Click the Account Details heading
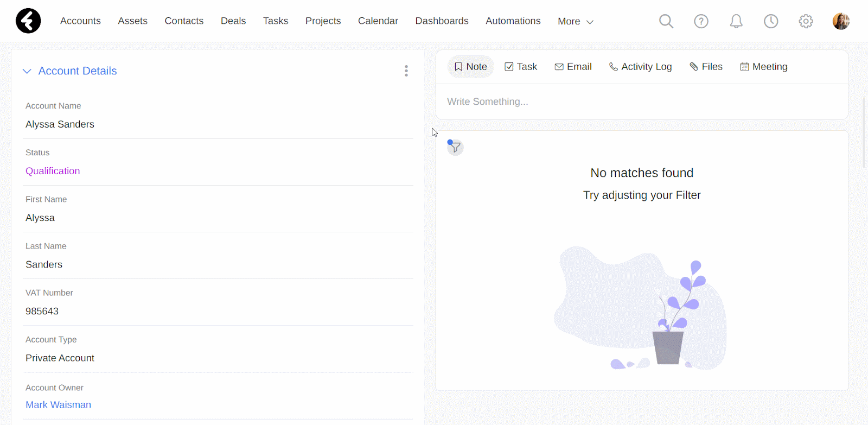The width and height of the screenshot is (868, 425). pyautogui.click(x=78, y=71)
